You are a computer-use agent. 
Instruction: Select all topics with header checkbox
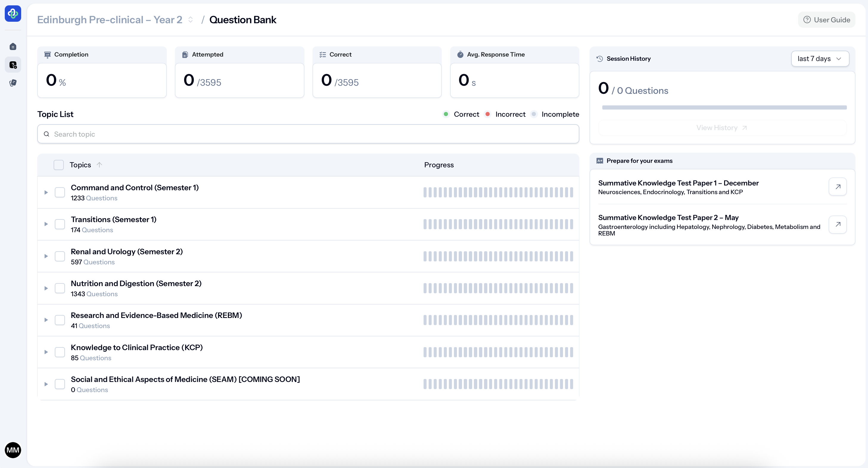point(59,165)
